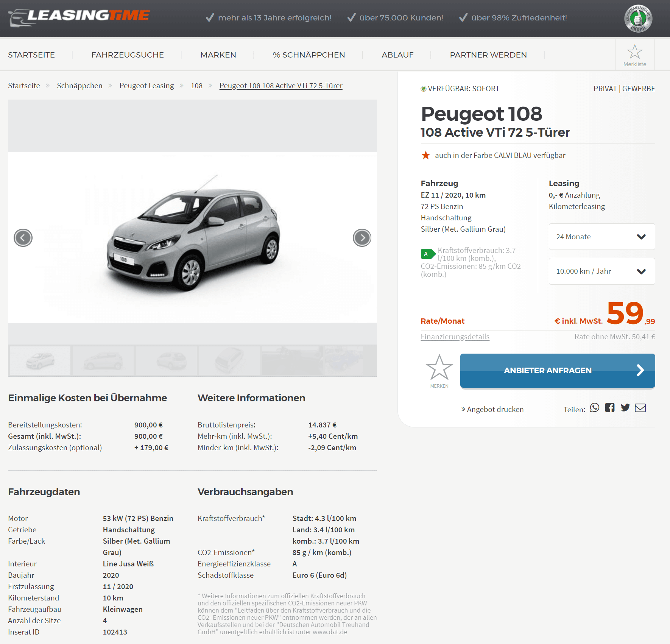
Task: Click the Line Jusa Weiß interior value
Action: 128,564
